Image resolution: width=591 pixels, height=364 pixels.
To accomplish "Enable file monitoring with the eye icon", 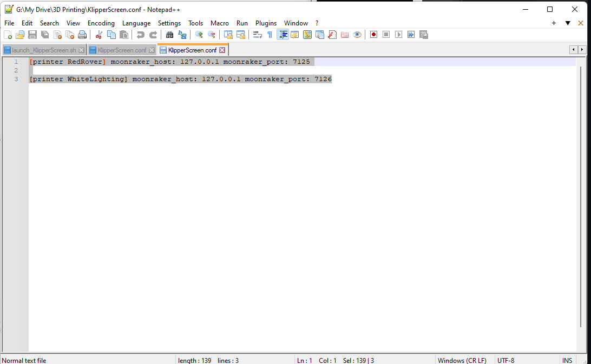I will [357, 34].
